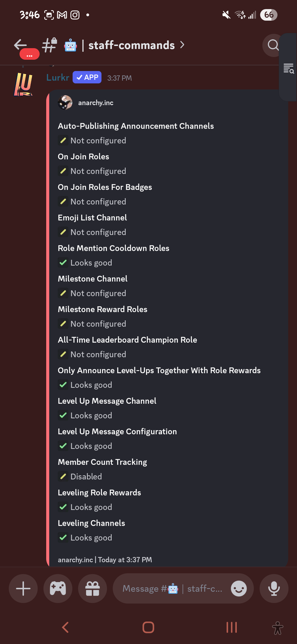
Task: Tap pencil icon under Member Count Tracking
Action: pos(63,476)
